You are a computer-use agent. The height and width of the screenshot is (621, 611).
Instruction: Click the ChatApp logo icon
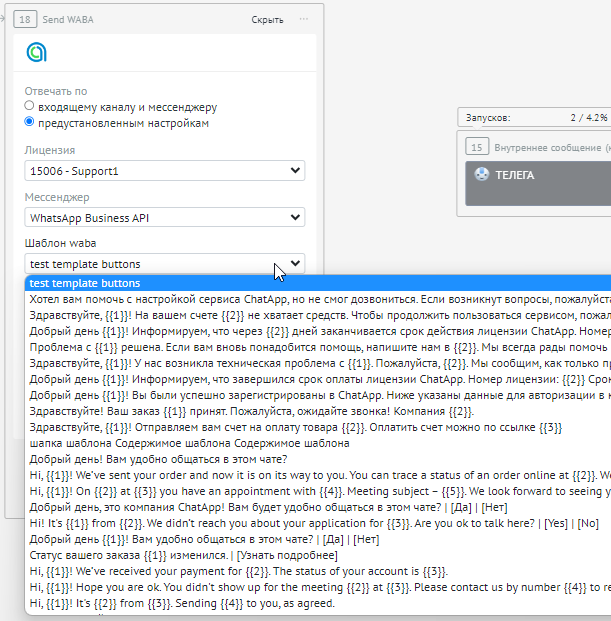tap(36, 53)
